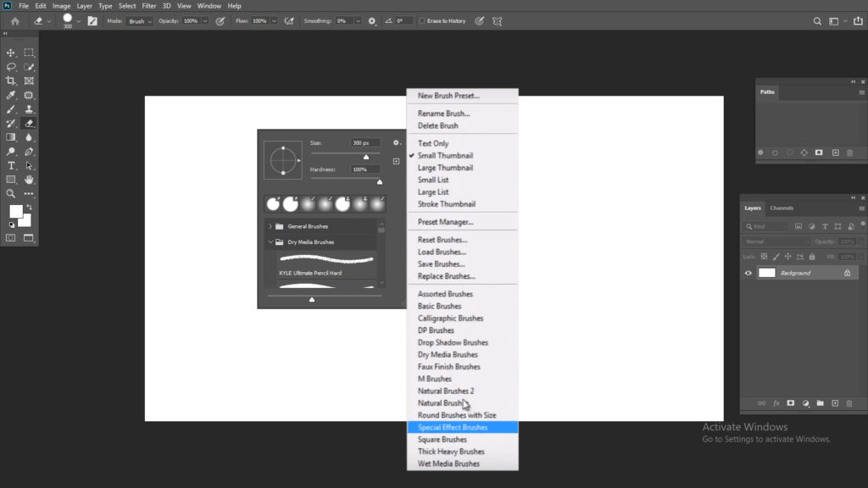The width and height of the screenshot is (868, 488).
Task: Open the layer blend mode Normal dropdown
Action: point(776,241)
